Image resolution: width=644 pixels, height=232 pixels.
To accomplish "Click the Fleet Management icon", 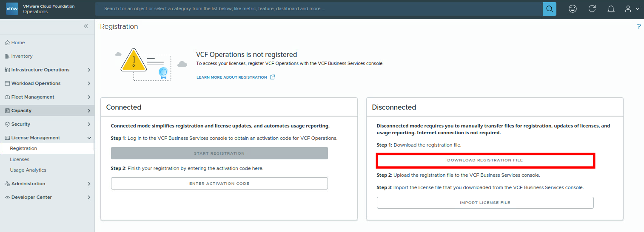I will click(x=7, y=97).
